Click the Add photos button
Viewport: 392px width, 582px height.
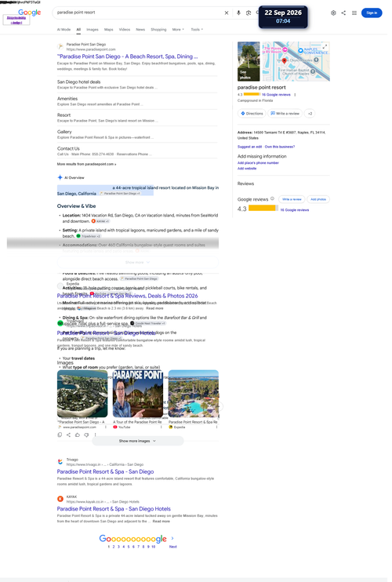click(318, 199)
